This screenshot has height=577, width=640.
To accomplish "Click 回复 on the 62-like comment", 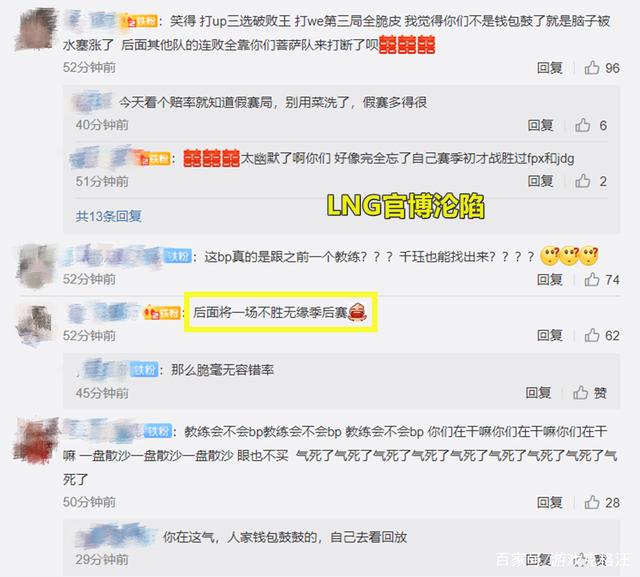I will click(x=549, y=335).
